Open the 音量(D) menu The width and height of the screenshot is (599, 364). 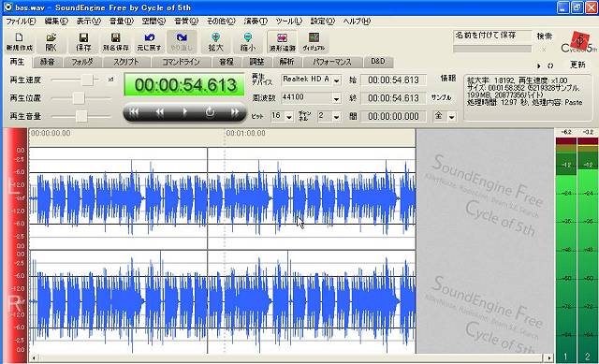coord(121,21)
